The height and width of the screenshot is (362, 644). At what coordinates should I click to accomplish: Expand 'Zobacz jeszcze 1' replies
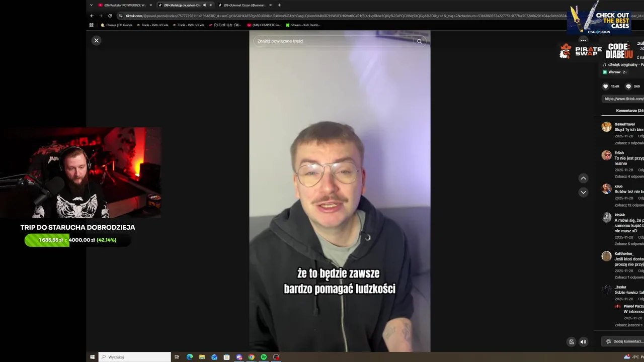pos(628,325)
